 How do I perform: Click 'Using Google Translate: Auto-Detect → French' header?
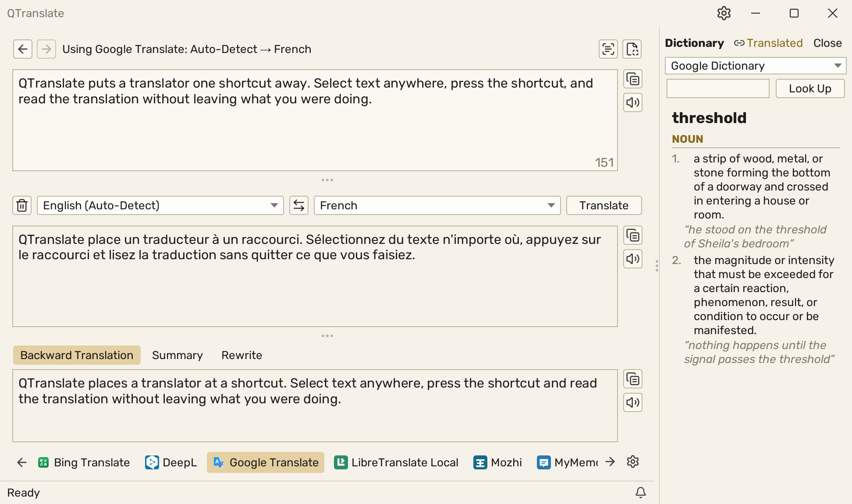click(187, 49)
